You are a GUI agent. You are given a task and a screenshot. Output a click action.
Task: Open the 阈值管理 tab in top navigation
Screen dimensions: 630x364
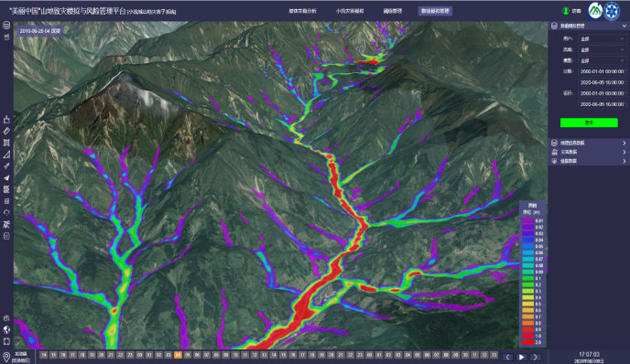[x=392, y=11]
